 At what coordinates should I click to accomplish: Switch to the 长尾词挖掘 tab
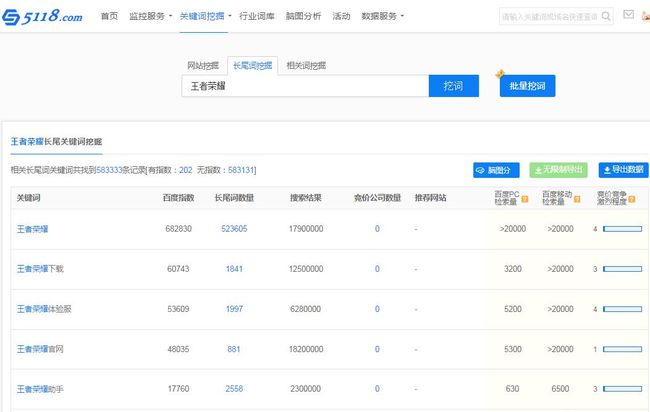(252, 65)
